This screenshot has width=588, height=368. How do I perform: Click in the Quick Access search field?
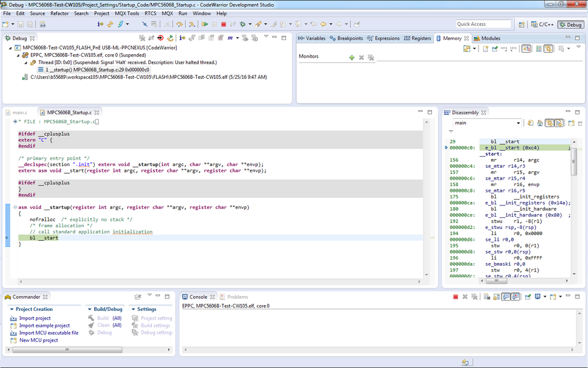tap(483, 24)
